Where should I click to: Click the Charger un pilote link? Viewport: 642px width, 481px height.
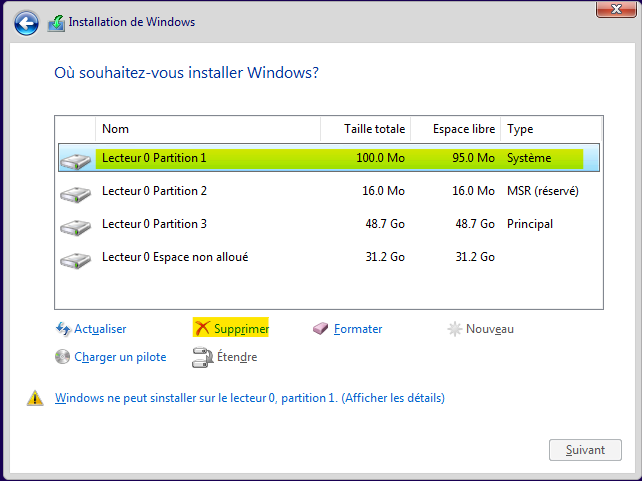[120, 357]
